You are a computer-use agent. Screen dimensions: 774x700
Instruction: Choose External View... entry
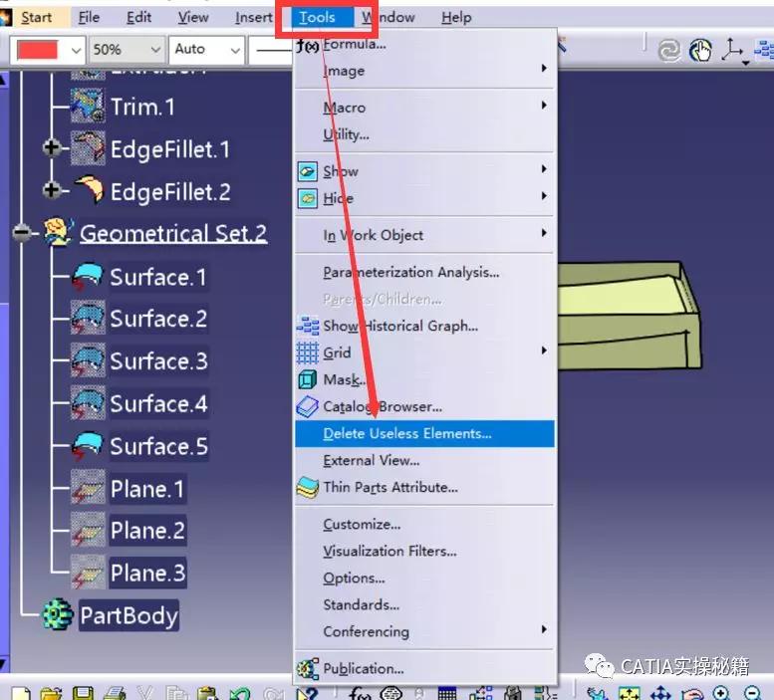click(x=424, y=460)
